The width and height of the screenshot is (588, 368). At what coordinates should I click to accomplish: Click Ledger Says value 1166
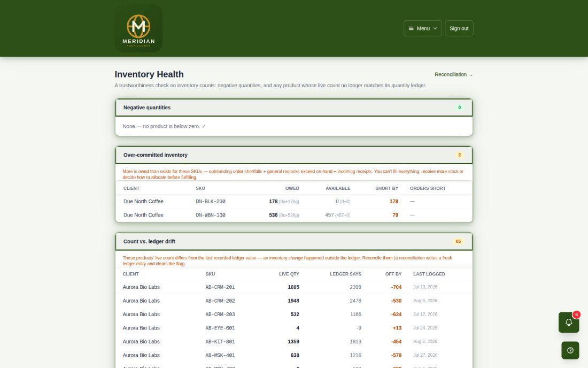click(x=355, y=315)
